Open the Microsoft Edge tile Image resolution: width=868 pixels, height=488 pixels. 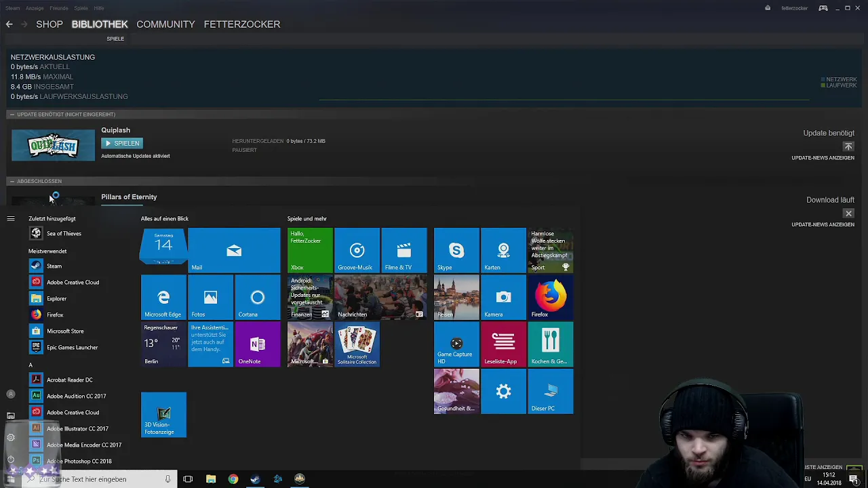click(x=163, y=298)
